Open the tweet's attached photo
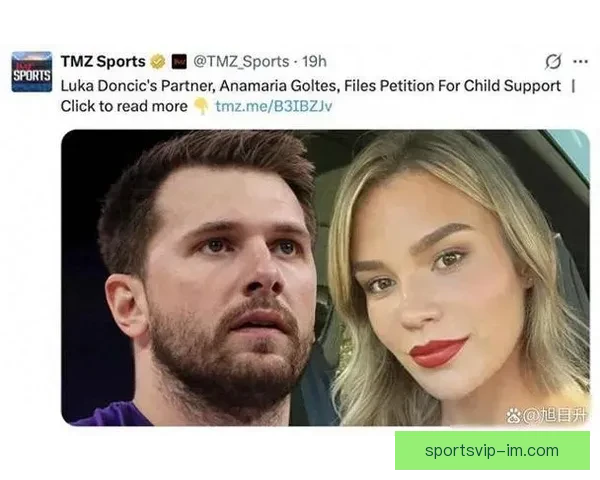The image size is (600, 480). [x=325, y=278]
